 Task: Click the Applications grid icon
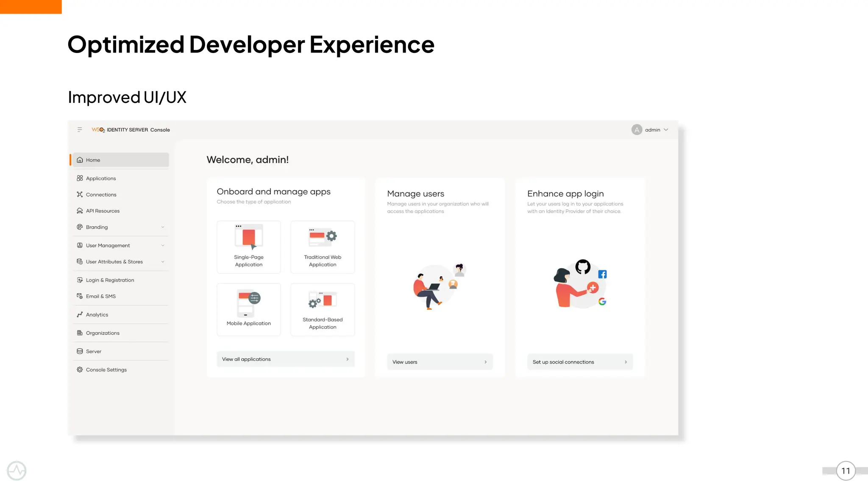click(x=80, y=178)
